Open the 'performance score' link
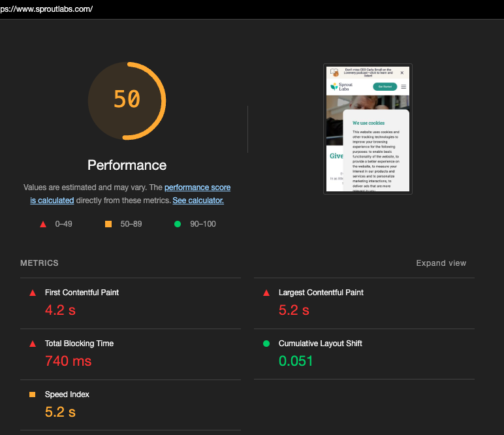The image size is (504, 435). click(x=197, y=187)
